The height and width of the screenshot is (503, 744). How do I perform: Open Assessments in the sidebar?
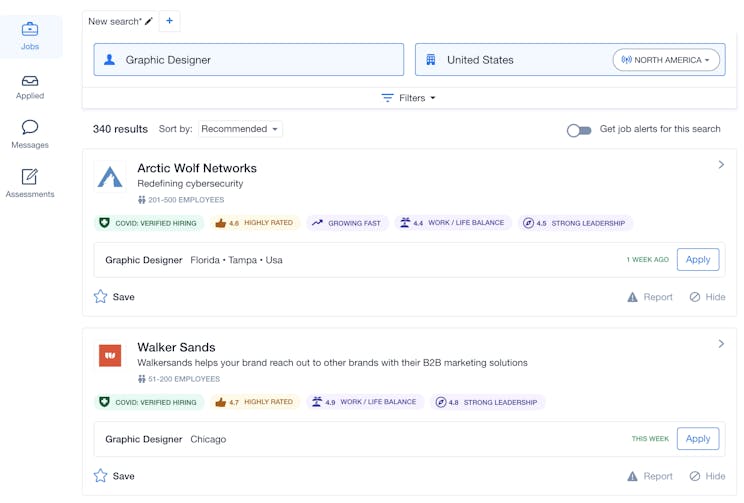pos(30,183)
